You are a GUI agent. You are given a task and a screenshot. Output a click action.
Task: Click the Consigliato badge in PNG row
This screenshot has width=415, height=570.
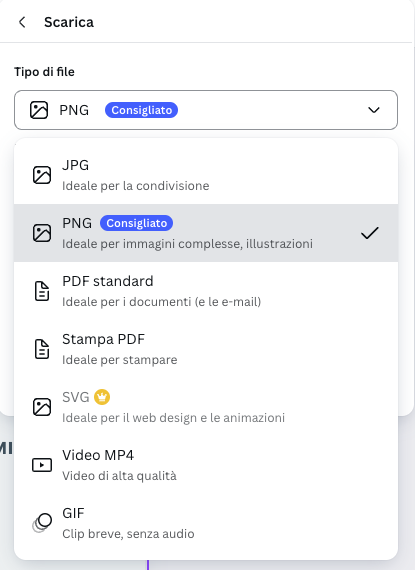pos(137,223)
